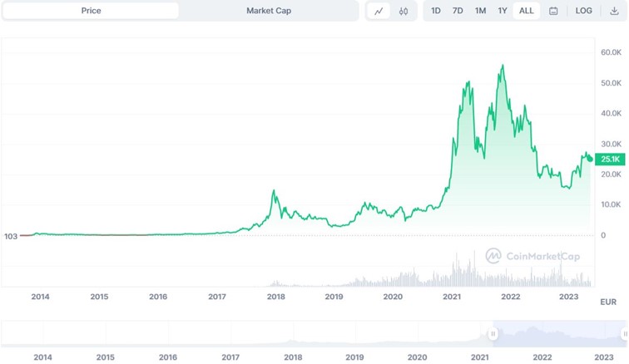
Task: Select the Price tab
Action: (x=92, y=11)
